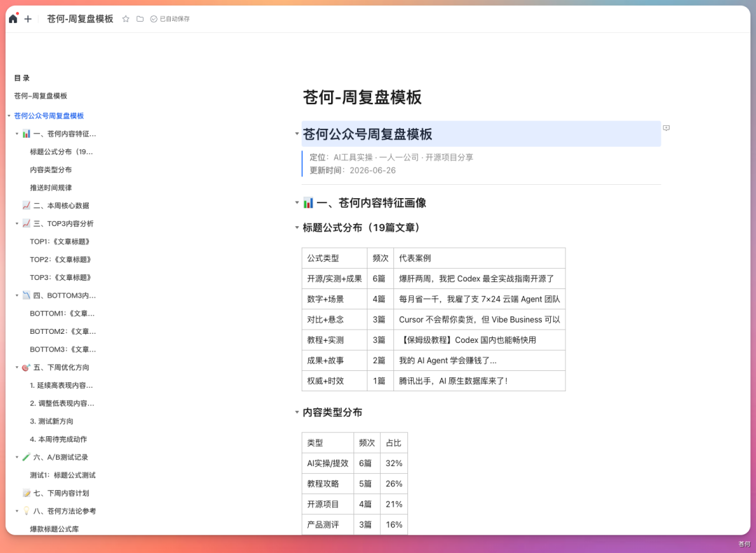The image size is (756, 553).
Task: Create a new document with plus icon
Action: [x=28, y=19]
